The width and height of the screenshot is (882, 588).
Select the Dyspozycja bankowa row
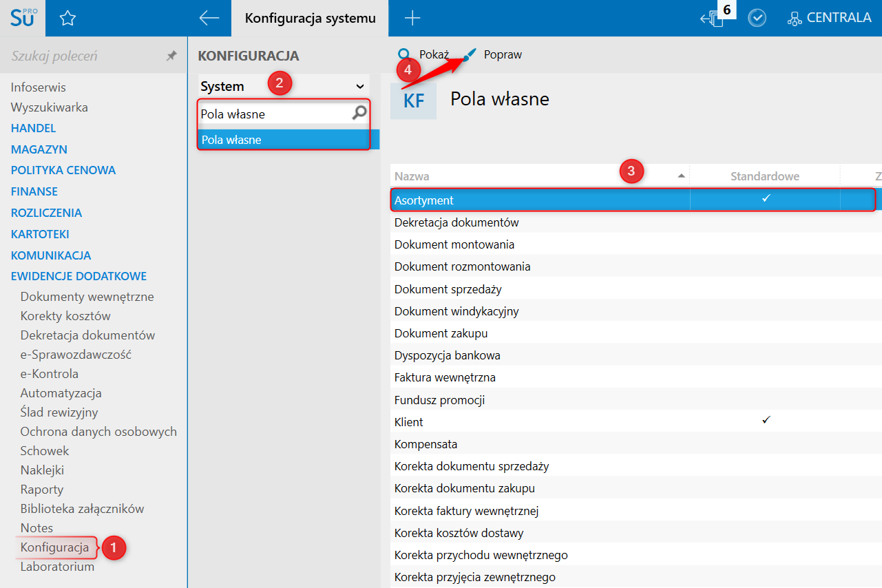(636, 355)
